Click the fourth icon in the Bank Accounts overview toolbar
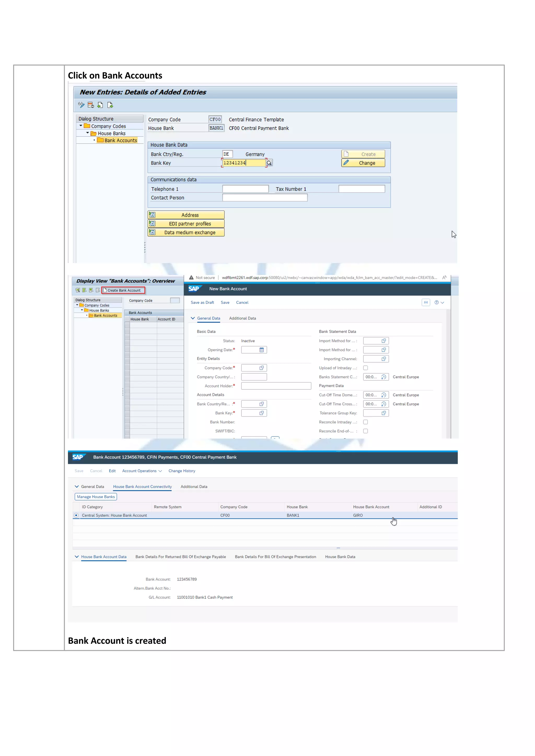The height and width of the screenshot is (756, 535). tap(98, 290)
